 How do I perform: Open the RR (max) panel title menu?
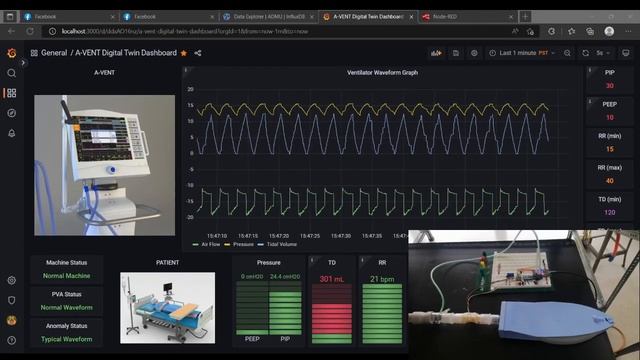click(x=609, y=167)
